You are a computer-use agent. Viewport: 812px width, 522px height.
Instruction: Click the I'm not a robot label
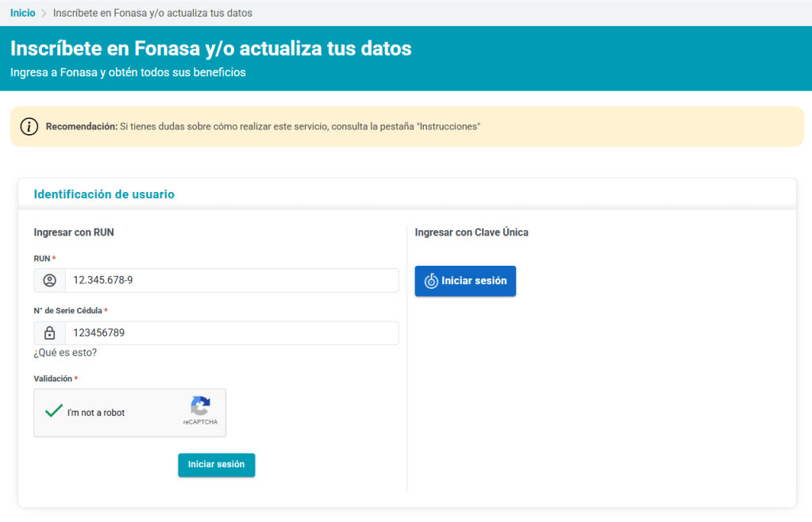point(96,413)
